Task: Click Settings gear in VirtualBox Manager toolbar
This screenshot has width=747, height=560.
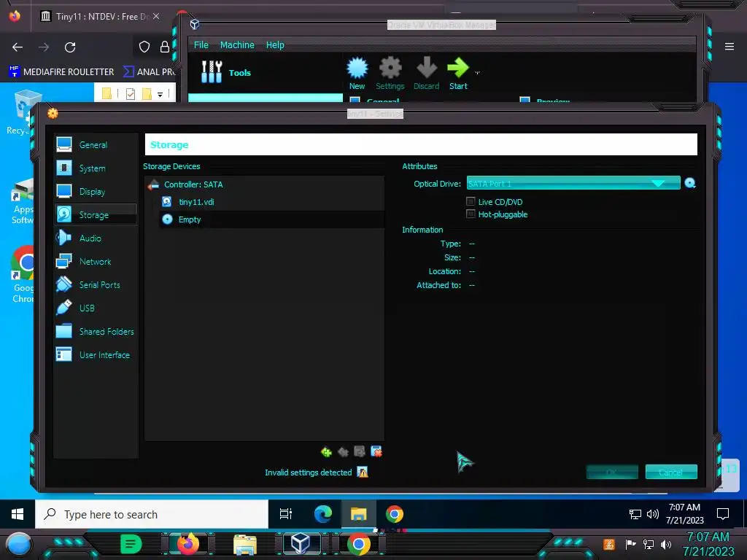Action: (x=390, y=74)
